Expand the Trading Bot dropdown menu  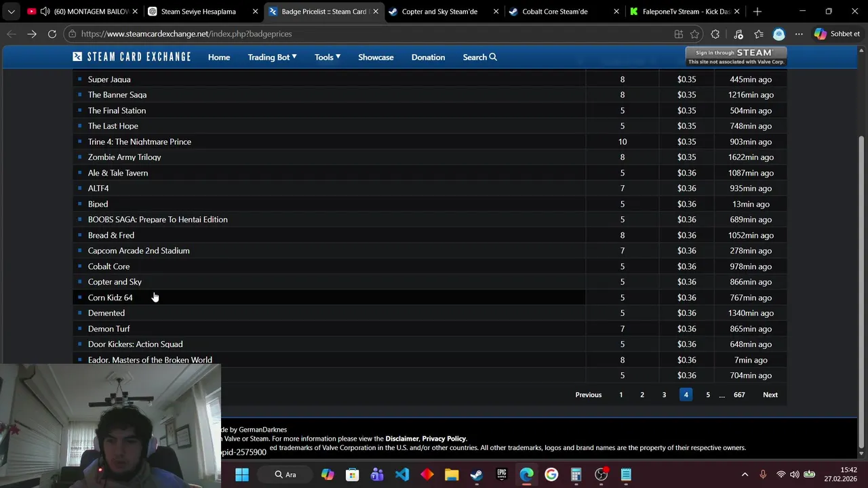[272, 57]
